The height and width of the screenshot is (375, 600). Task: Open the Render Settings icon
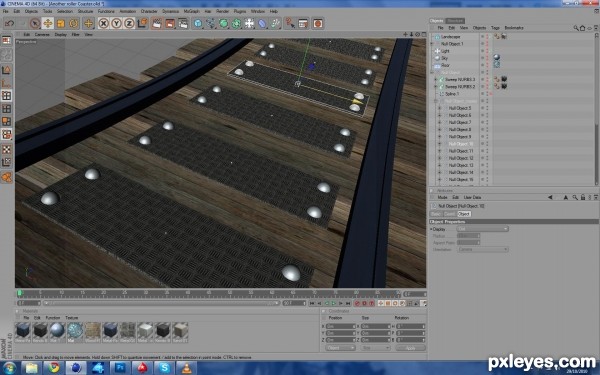click(183, 23)
